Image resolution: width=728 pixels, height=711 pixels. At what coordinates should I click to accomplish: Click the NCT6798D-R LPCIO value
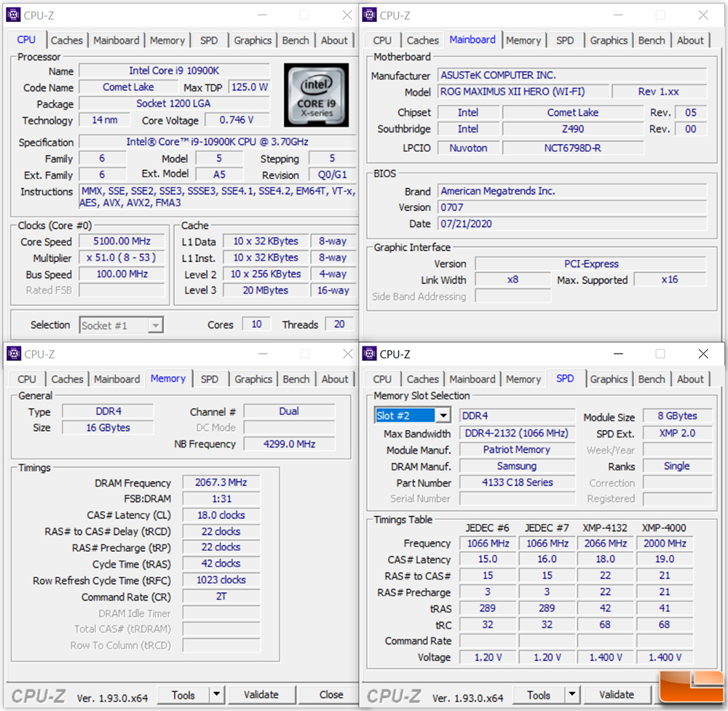[573, 148]
